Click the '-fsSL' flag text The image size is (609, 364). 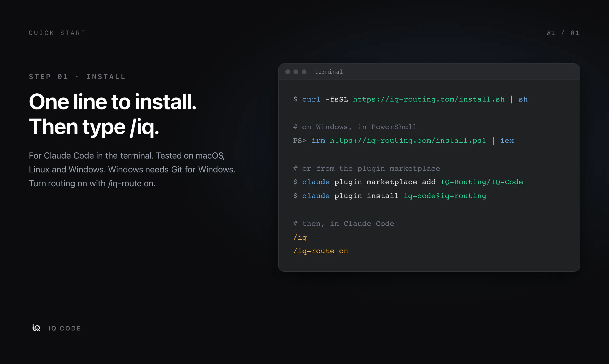pyautogui.click(x=337, y=99)
